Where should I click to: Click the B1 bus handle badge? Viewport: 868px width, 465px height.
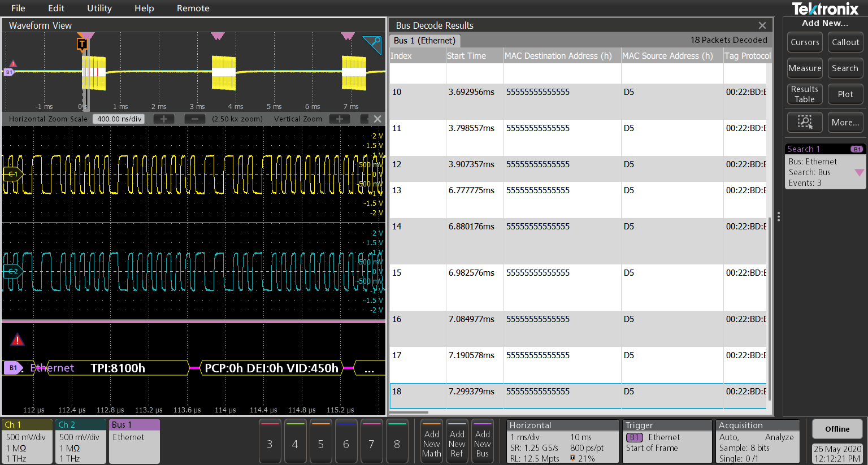(x=12, y=368)
